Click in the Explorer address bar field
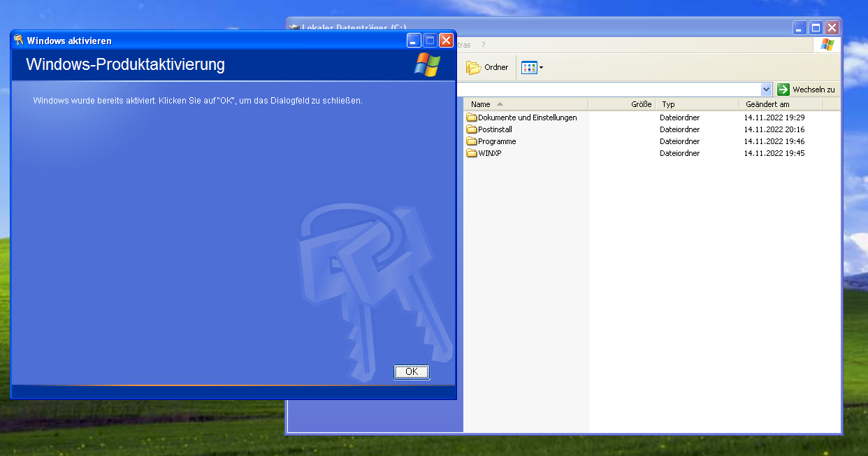The width and height of the screenshot is (868, 456). tap(608, 90)
